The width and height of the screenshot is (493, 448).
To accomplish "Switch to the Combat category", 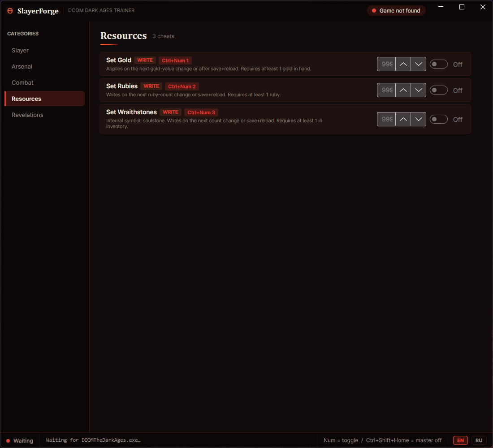I will (45, 83).
